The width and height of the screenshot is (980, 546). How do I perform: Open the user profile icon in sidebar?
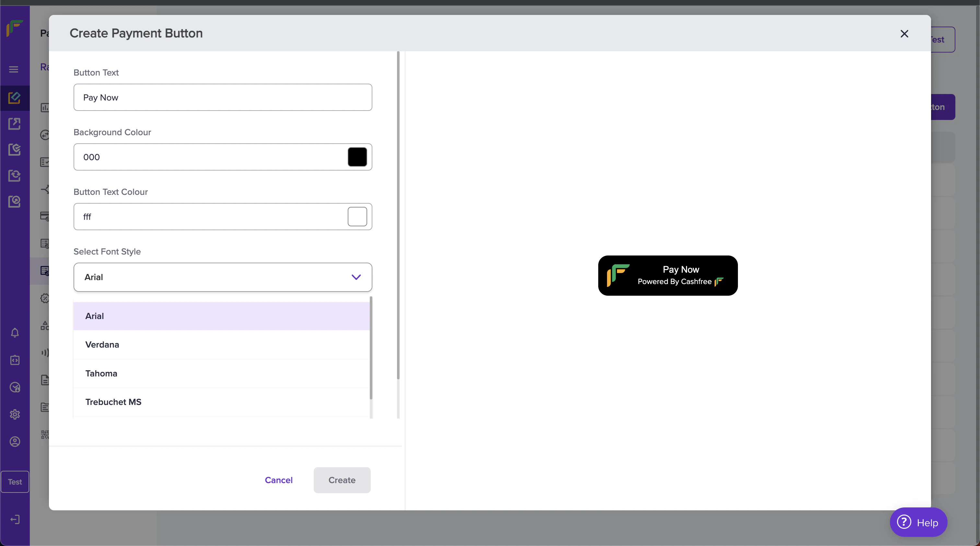15,442
